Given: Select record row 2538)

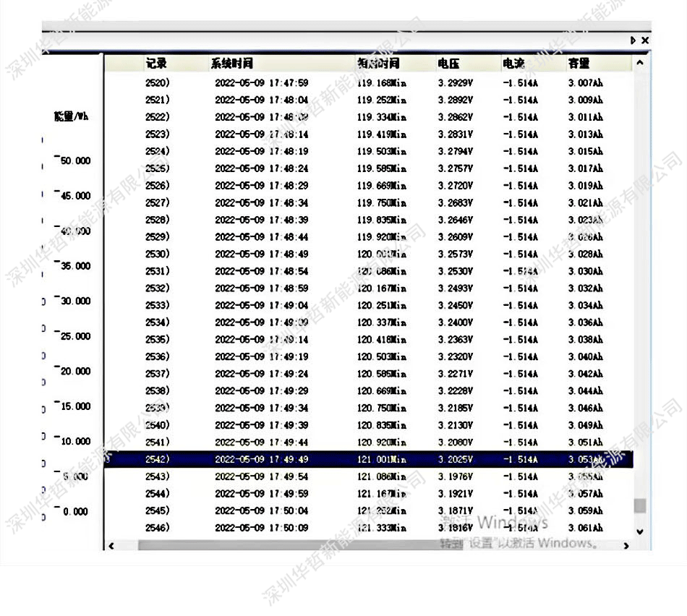Looking at the screenshot, I should coord(369,390).
